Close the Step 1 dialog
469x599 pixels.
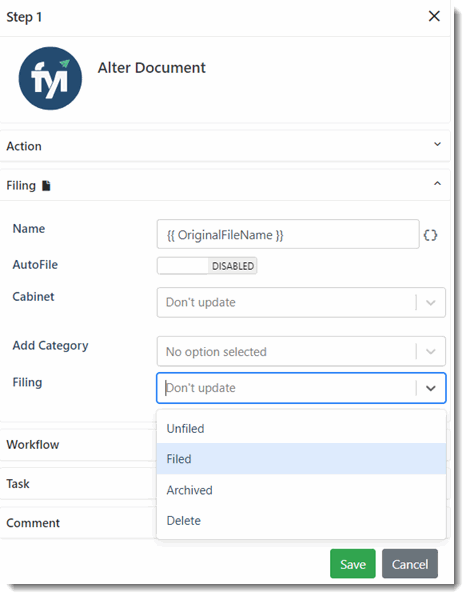[x=434, y=16]
